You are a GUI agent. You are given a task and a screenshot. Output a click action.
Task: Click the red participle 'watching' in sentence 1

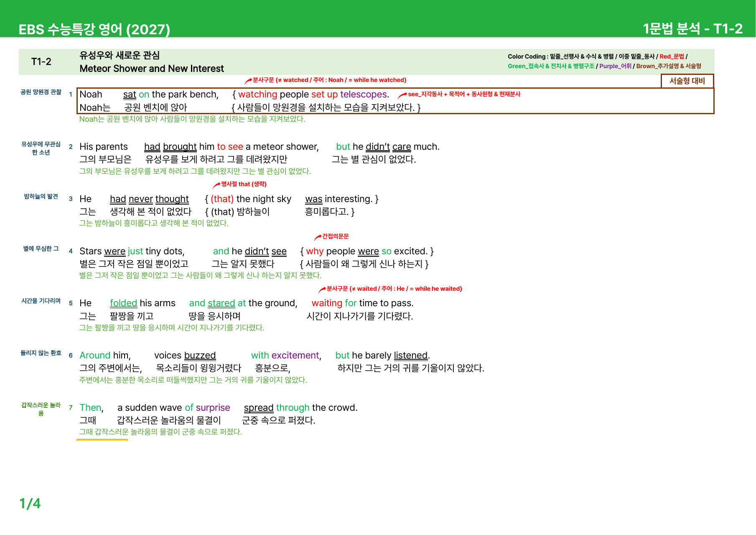(257, 95)
